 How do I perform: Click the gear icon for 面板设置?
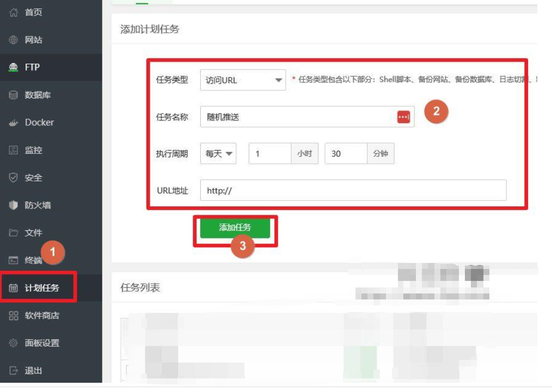pyautogui.click(x=14, y=343)
